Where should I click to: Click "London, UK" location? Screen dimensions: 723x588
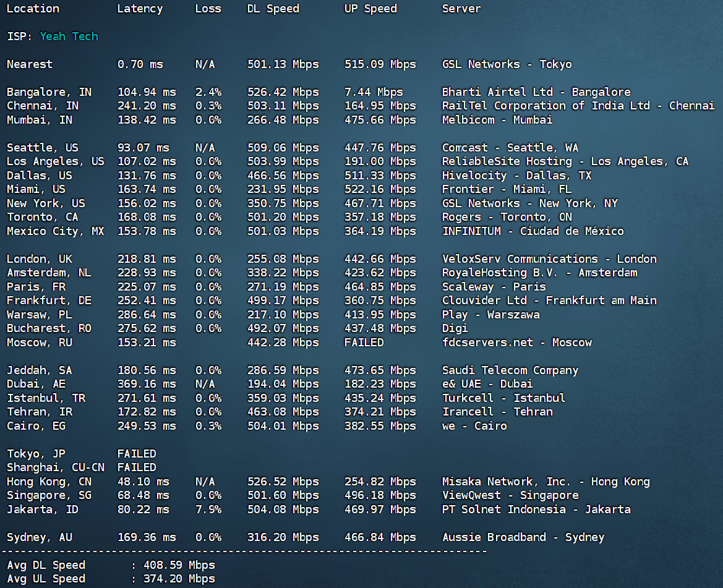tap(39, 259)
